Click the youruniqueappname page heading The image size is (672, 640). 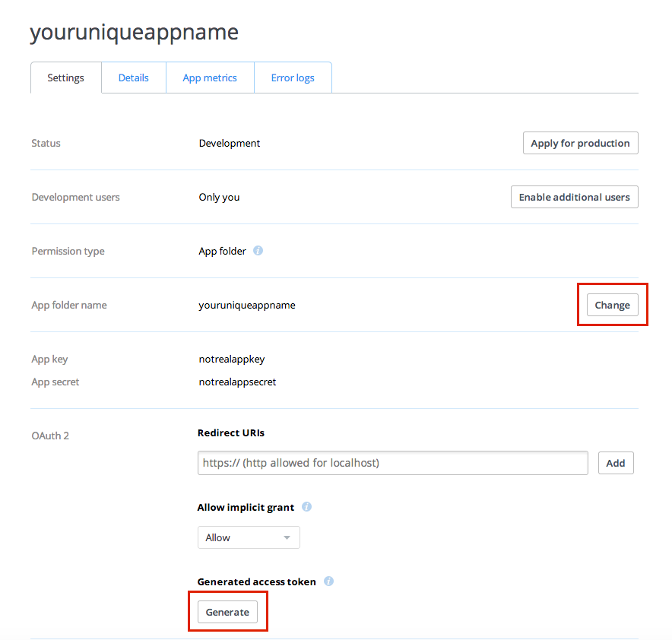tap(134, 33)
